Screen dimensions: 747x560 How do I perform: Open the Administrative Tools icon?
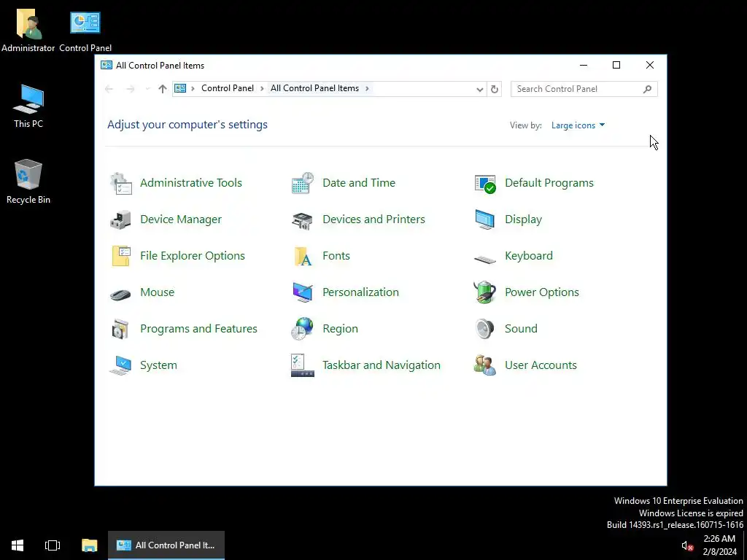(x=121, y=183)
